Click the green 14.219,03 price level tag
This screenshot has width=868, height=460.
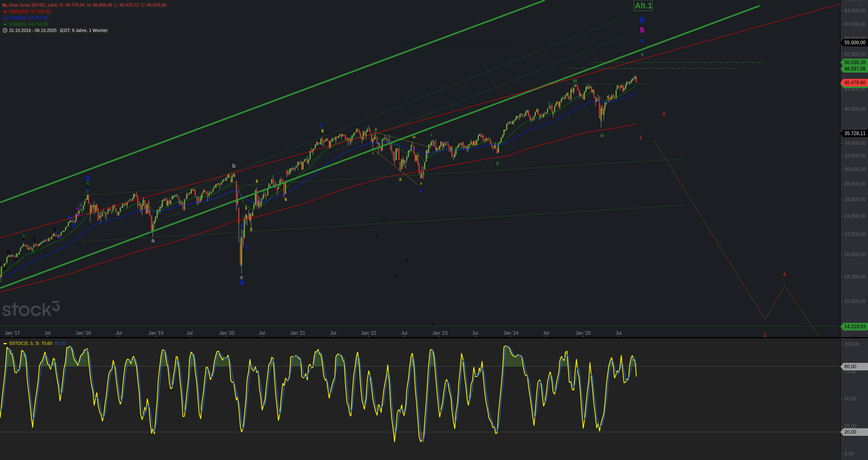tap(855, 326)
